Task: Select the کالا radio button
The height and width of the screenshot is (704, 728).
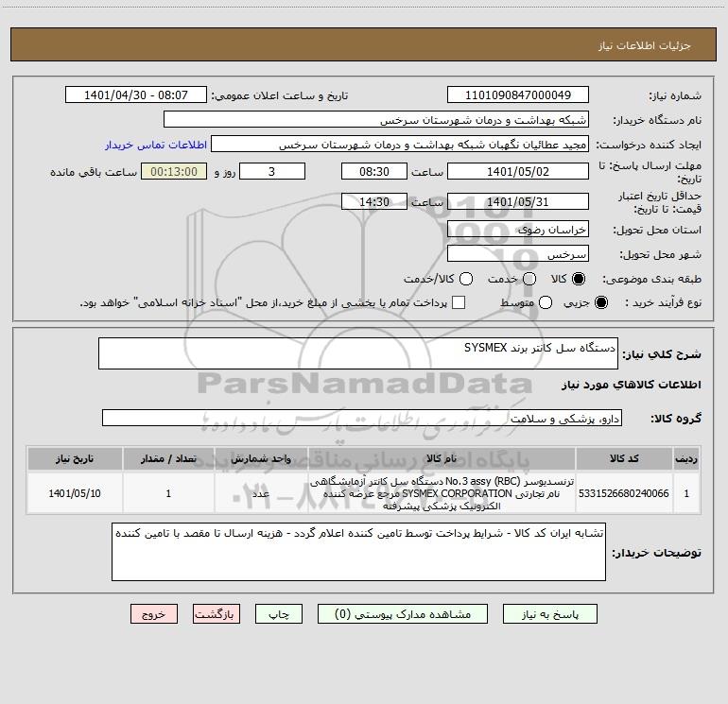Action: 579,279
